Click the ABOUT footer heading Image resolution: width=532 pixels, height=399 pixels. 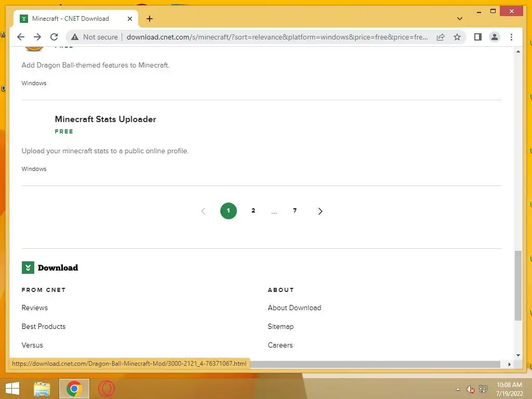281,290
